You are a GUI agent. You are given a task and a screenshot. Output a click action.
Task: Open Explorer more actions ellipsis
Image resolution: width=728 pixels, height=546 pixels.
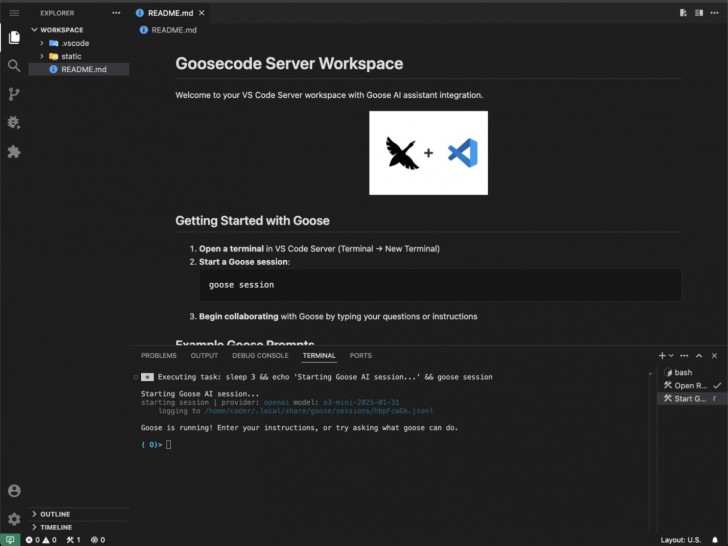(116, 13)
